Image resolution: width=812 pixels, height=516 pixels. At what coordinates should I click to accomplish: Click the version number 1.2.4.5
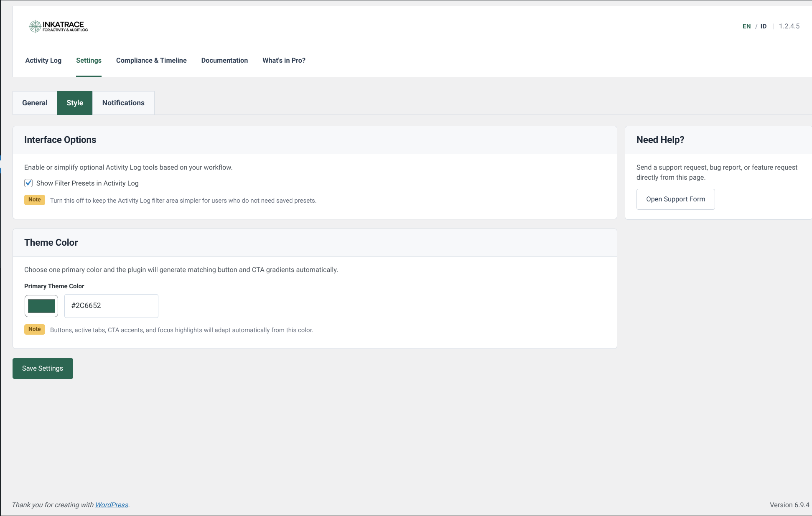tap(789, 26)
